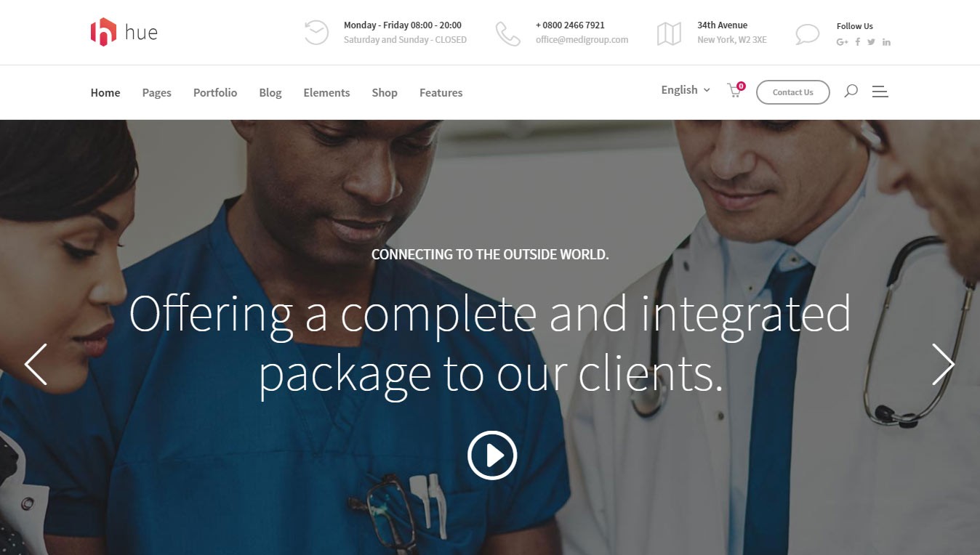The image size is (980, 555).
Task: Open the hamburger side menu icon
Action: (x=880, y=92)
